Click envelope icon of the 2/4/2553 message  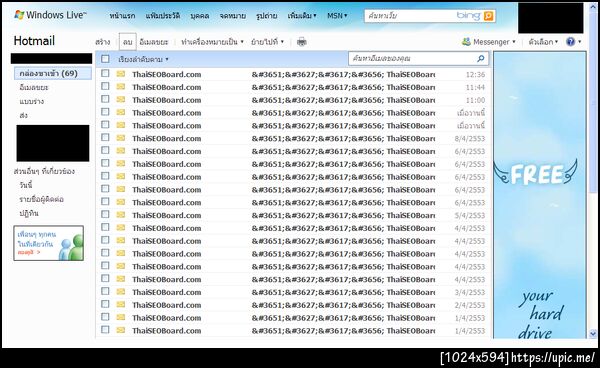click(121, 304)
